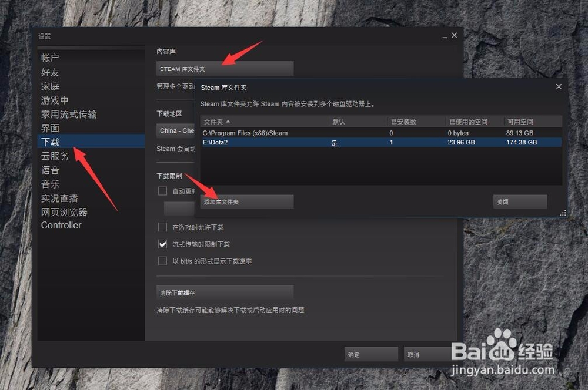Image resolution: width=588 pixels, height=390 pixels.
Task: Confirm settings with the 确定 button
Action: [370, 354]
